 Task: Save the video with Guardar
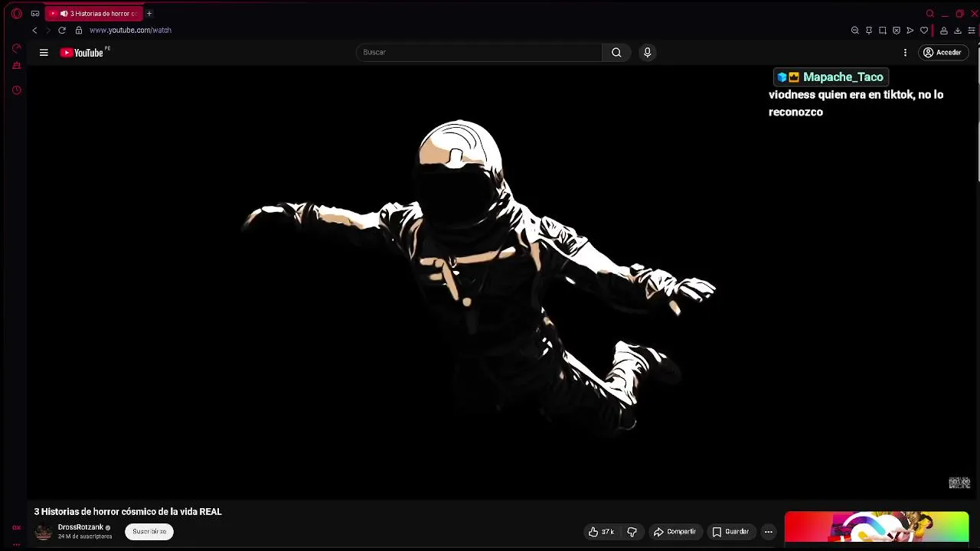(730, 532)
